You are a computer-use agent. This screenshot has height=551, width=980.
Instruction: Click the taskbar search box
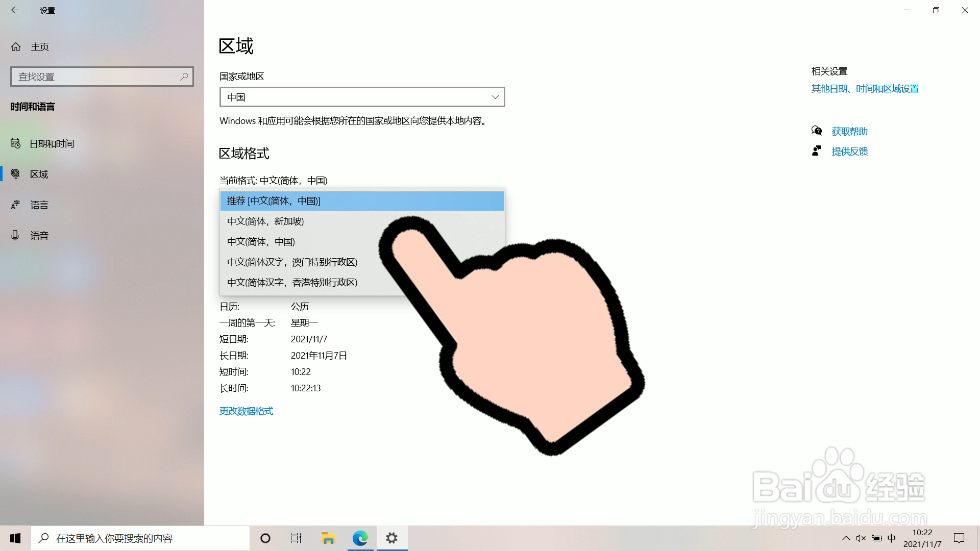pos(140,538)
